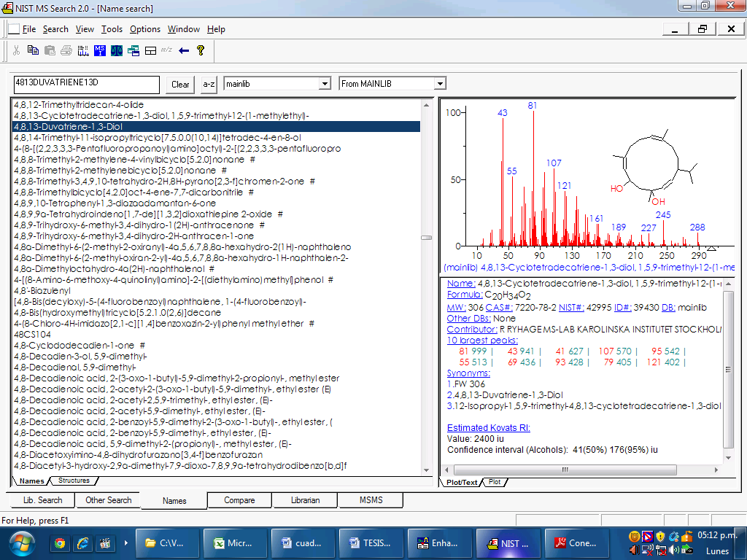Click the m/z toolbar icon
Viewport: 747px width, 560px height.
166,50
